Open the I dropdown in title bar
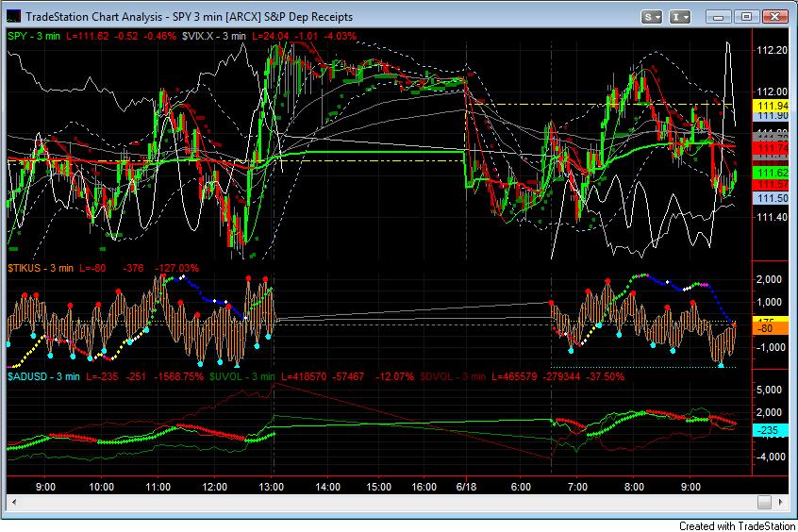Image resolution: width=798 pixels, height=532 pixels. pos(679,17)
